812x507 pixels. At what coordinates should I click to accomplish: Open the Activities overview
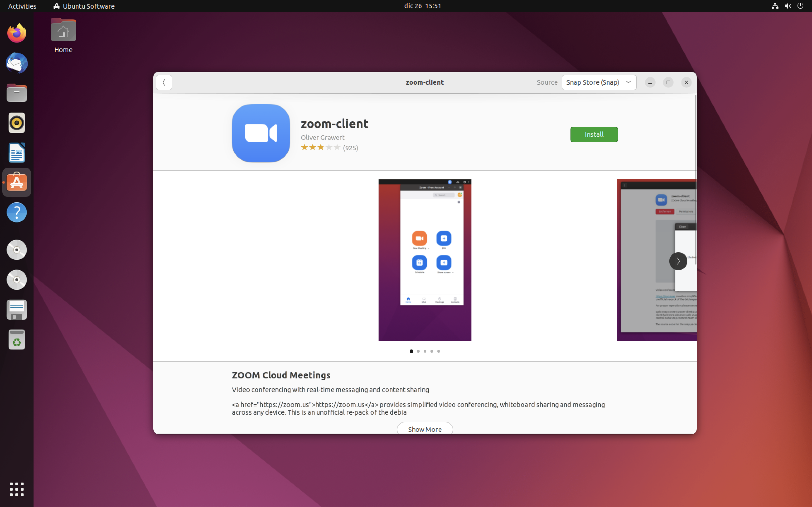click(x=22, y=6)
